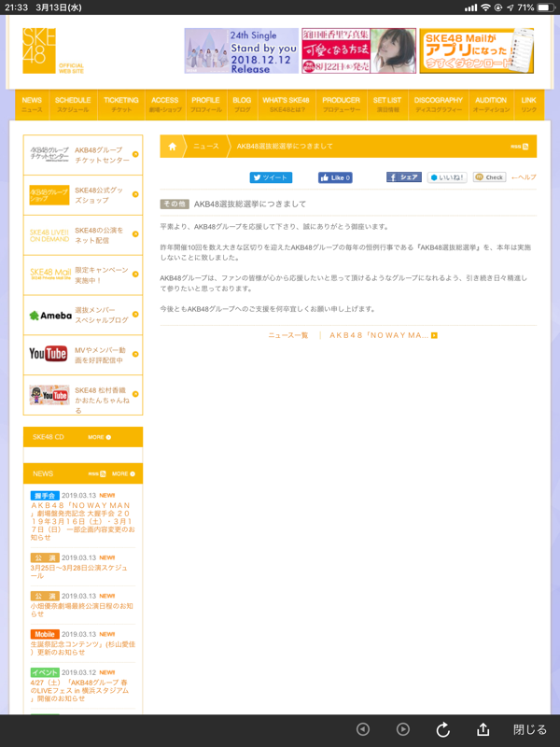560x747 pixels.
Task: Click the mixi Check button
Action: pyautogui.click(x=489, y=177)
